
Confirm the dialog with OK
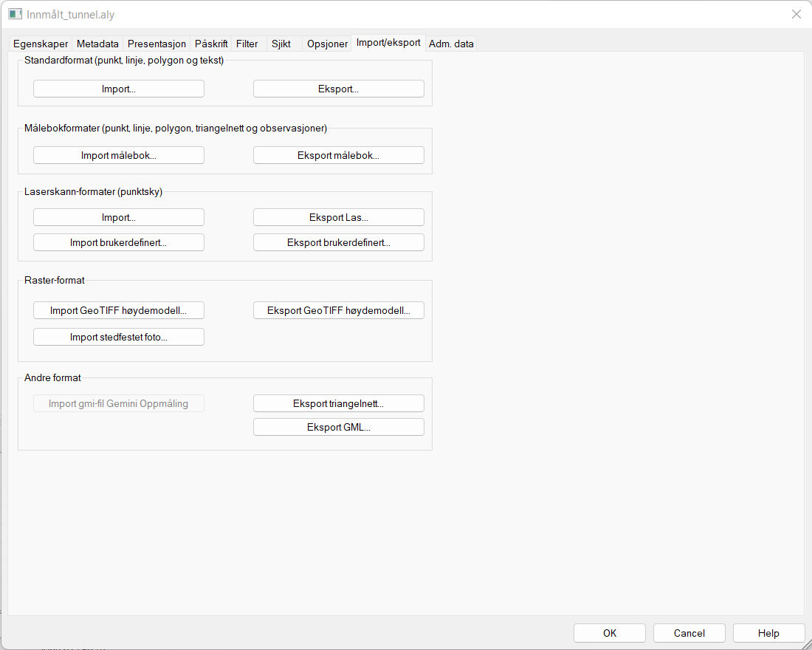click(x=610, y=633)
